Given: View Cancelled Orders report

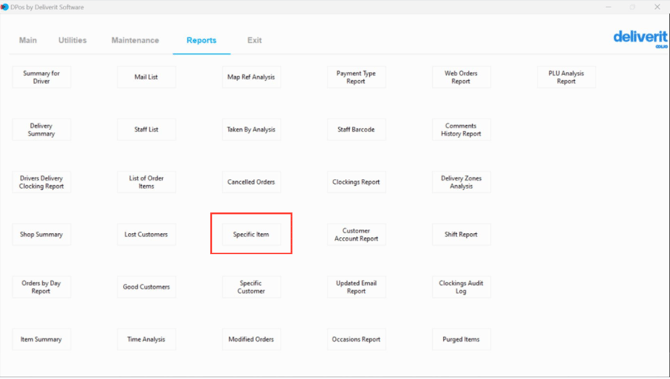Looking at the screenshot, I should point(251,182).
